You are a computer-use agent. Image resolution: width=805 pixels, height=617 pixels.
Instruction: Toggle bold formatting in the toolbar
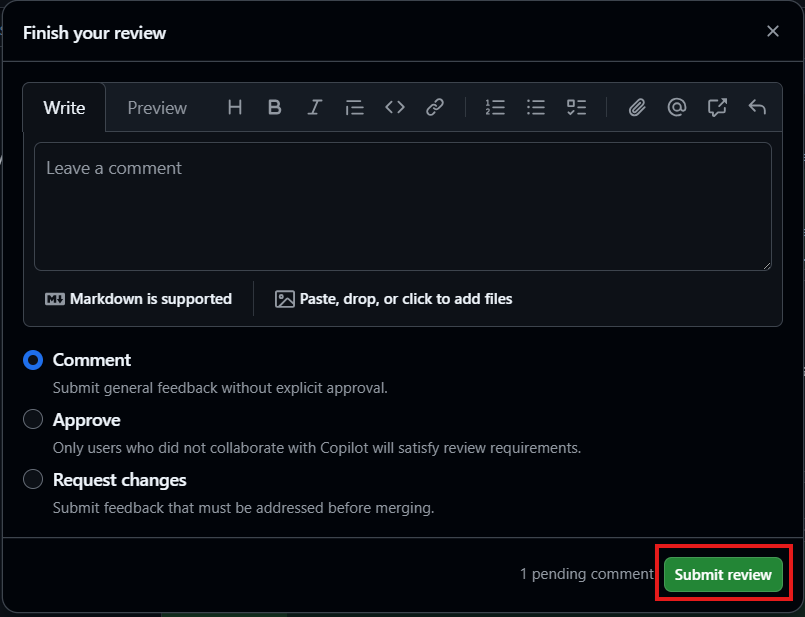275,108
